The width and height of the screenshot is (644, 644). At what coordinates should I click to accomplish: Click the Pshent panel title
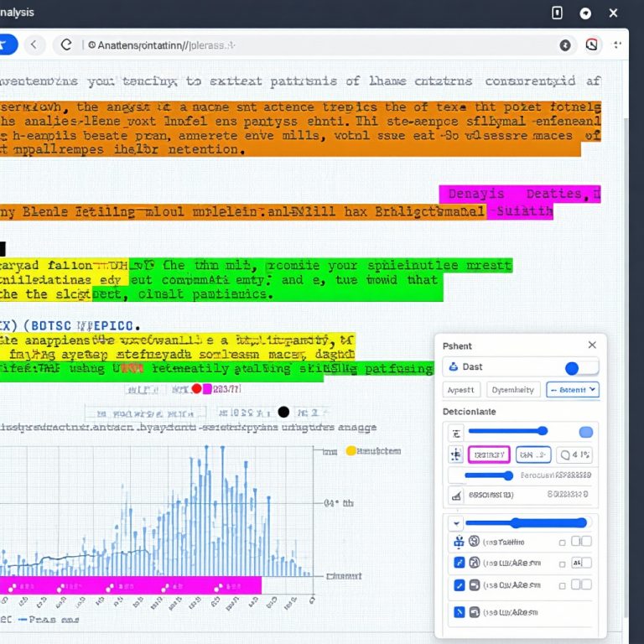pyautogui.click(x=457, y=345)
